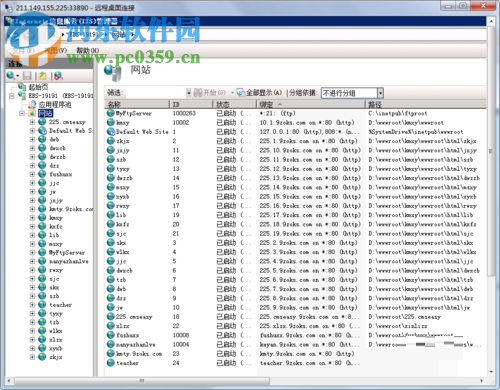The image size is (500, 390).
Task: Open the 帮助(H) menu
Action: click(x=87, y=50)
